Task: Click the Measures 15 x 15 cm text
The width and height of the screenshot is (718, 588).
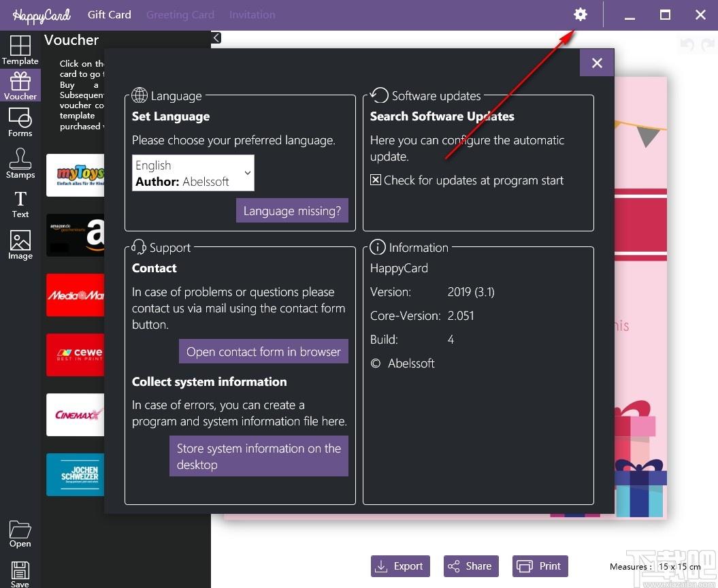Action: pyautogui.click(x=655, y=566)
